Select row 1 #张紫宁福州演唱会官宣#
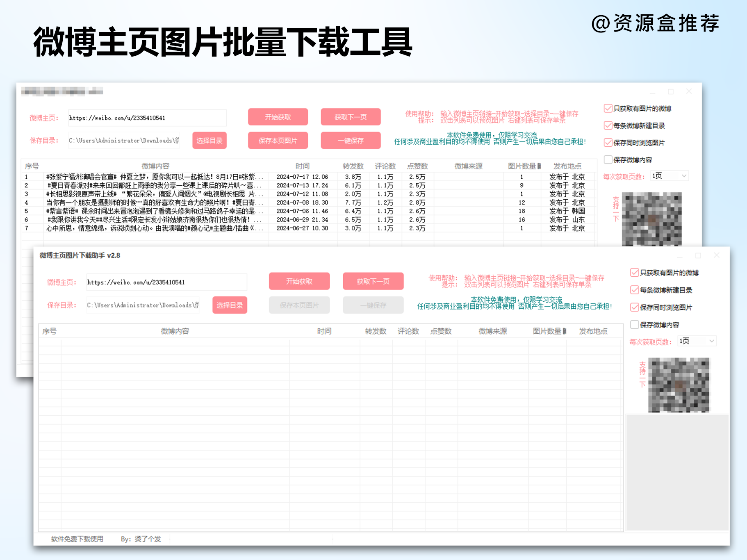The image size is (747, 560). (307, 177)
